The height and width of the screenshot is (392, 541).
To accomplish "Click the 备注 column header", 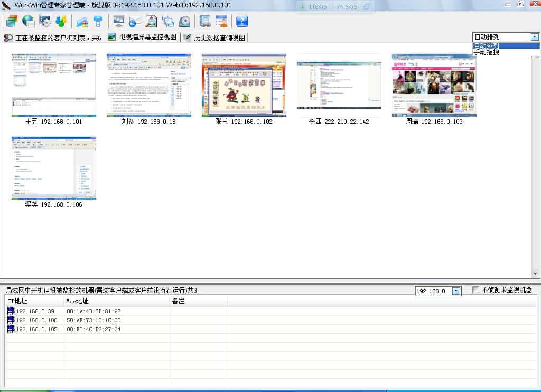I will [x=199, y=301].
